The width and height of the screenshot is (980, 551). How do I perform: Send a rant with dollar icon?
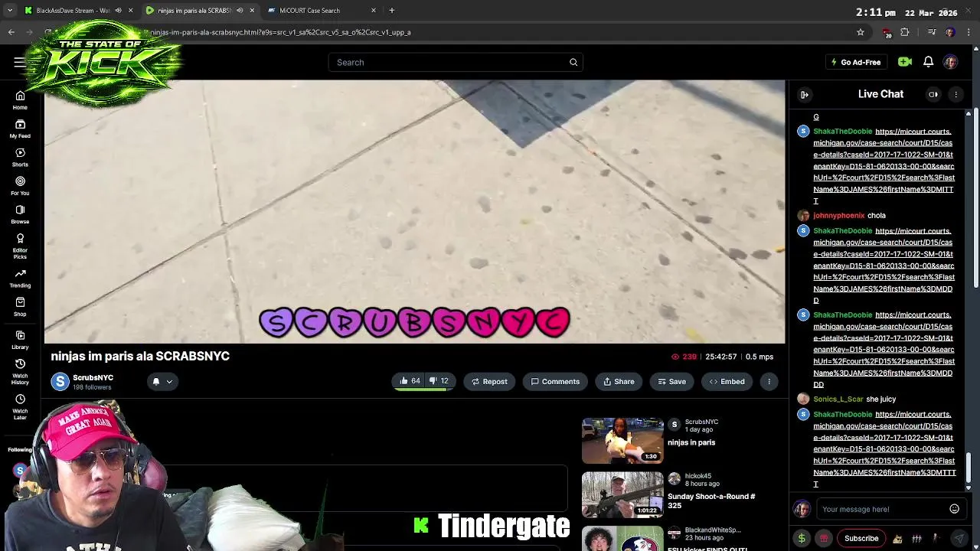802,538
